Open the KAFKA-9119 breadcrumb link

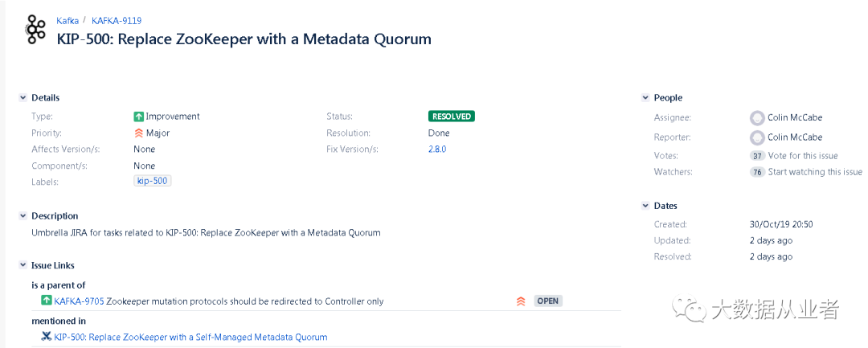[x=117, y=20]
